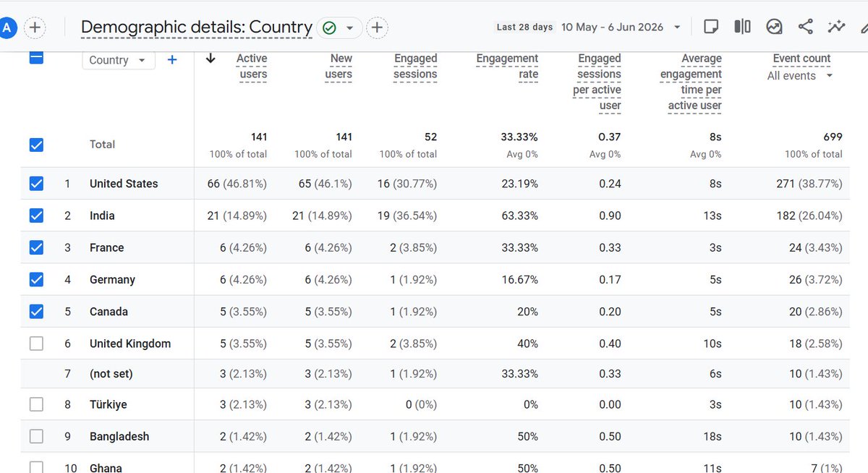Screen dimensions: 868x473
Task: Click the add comparison plus icon beside avatar A
Action: pos(35,28)
